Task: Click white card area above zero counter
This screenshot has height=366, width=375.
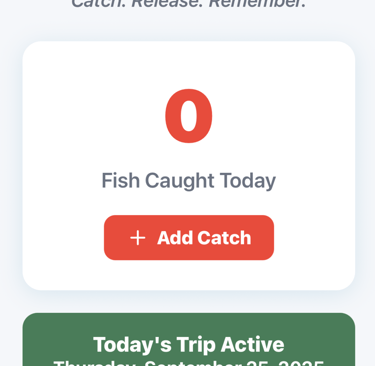Action: click(189, 63)
